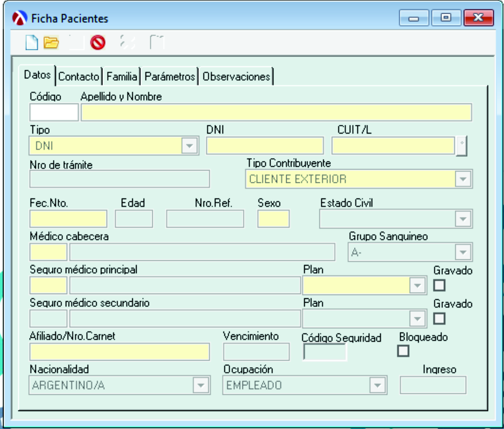
Task: Toggle Gravado checkbox for seguro médico secundario
Action: pos(439,318)
